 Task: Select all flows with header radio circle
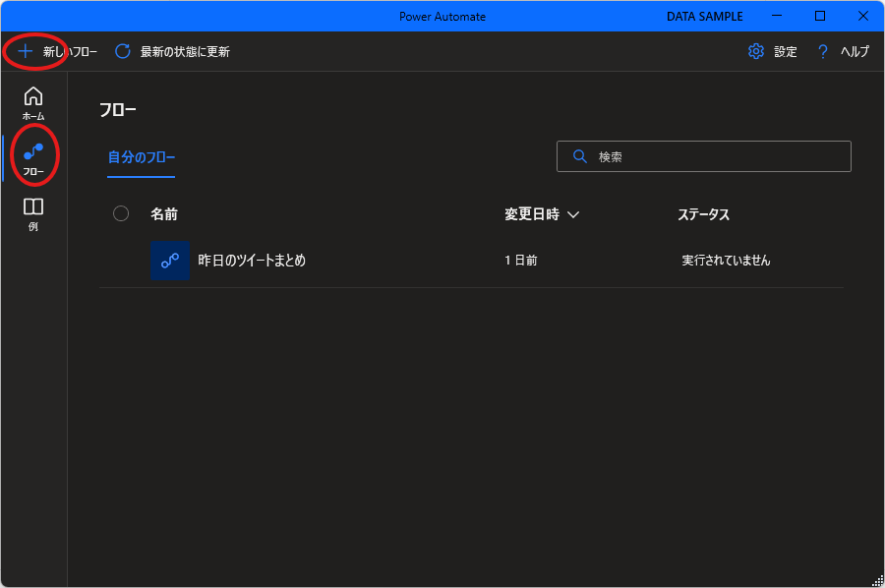121,213
